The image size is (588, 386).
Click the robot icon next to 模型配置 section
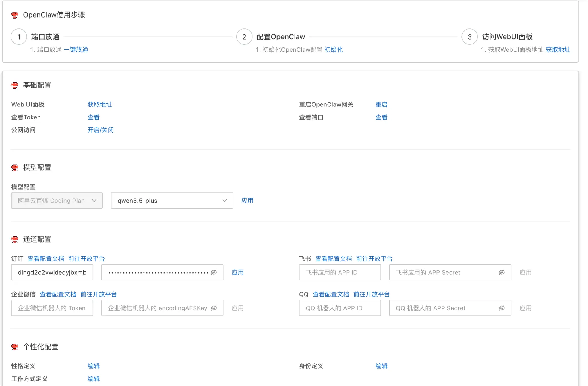pos(15,168)
